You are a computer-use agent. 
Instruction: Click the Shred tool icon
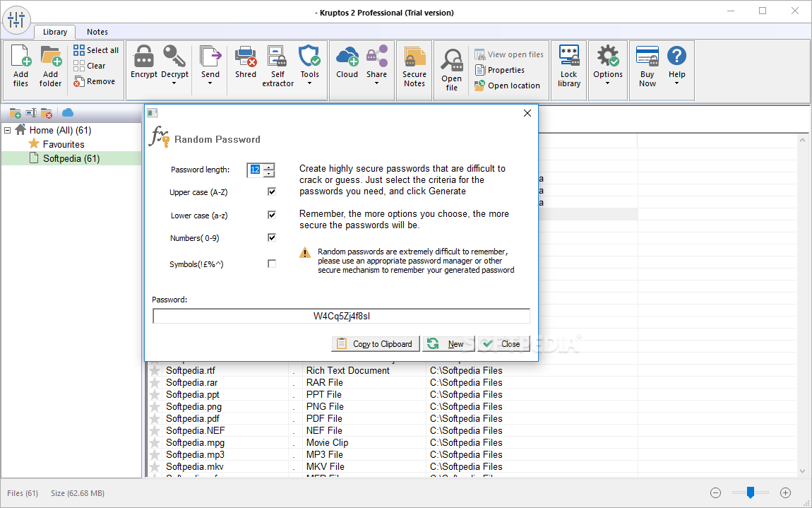pyautogui.click(x=245, y=56)
